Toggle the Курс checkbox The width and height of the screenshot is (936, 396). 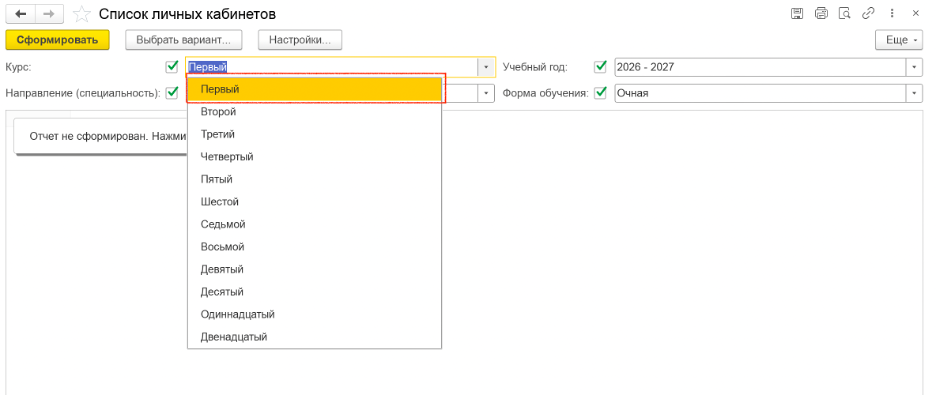(x=172, y=67)
